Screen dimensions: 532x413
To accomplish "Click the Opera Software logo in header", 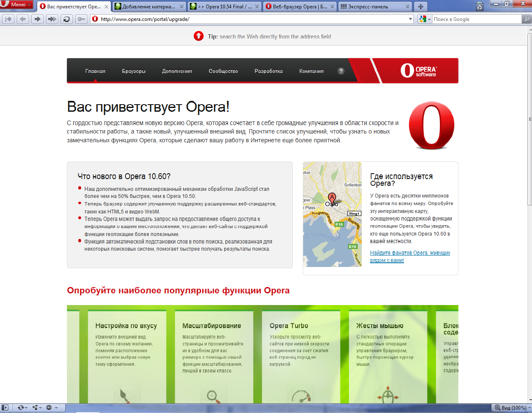I will [418, 70].
